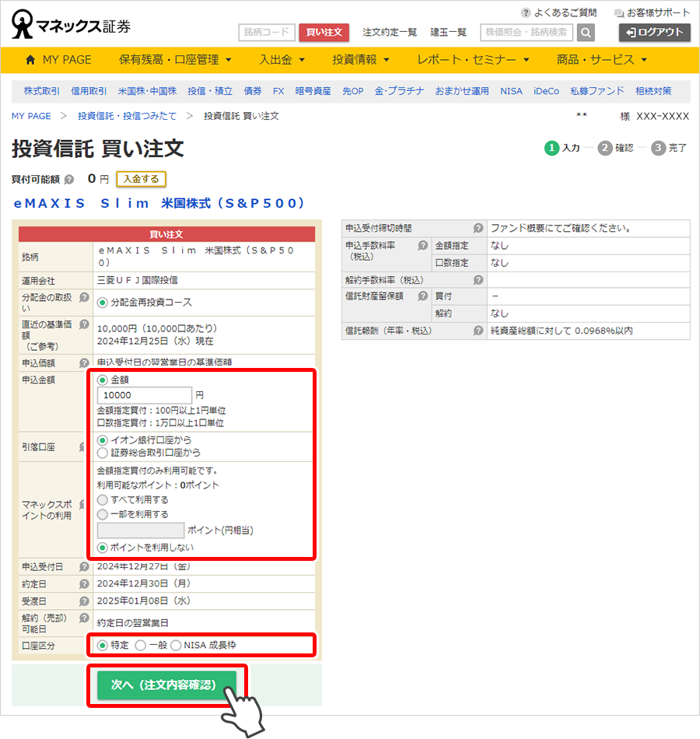
Task: Expand 商品・サービス menu
Action: [601, 60]
